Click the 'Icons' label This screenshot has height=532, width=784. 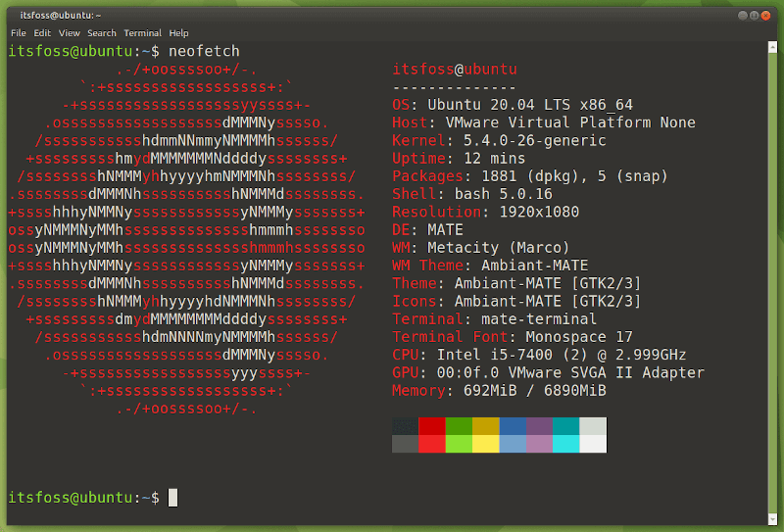[414, 301]
